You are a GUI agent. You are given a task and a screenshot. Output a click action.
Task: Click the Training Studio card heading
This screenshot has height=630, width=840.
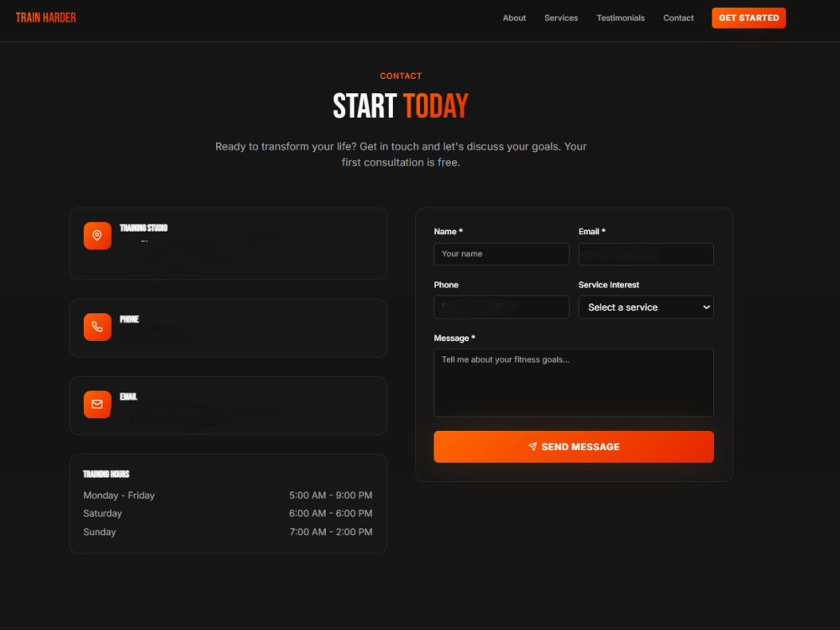pos(144,228)
